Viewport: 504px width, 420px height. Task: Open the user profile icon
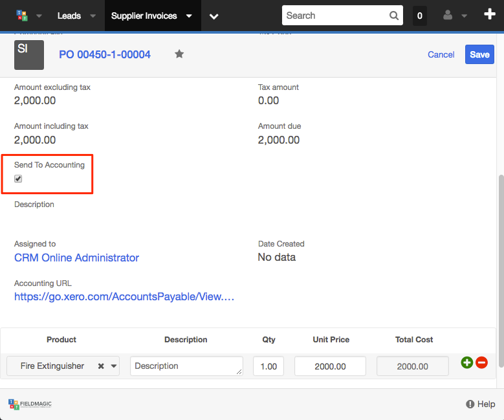point(448,15)
